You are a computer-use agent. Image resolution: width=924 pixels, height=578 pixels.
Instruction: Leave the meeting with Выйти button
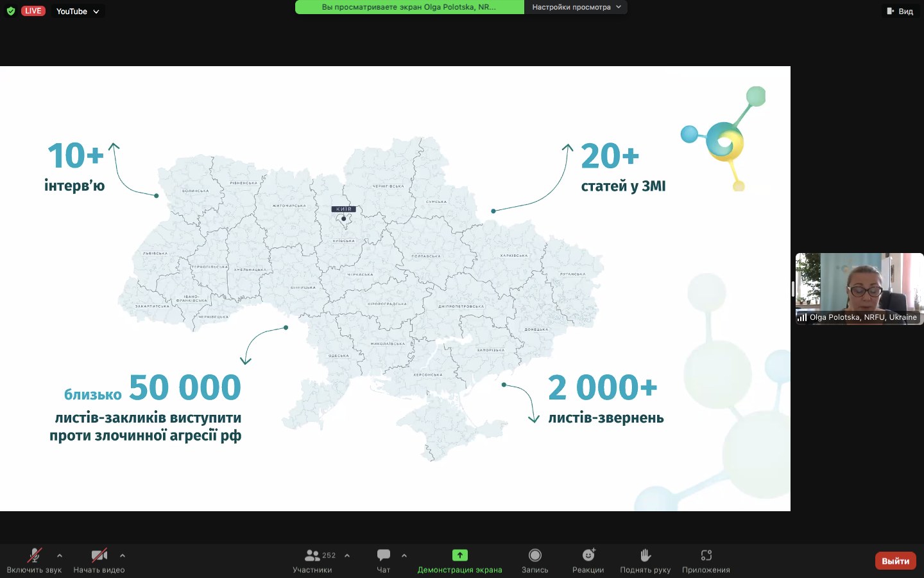[895, 561]
